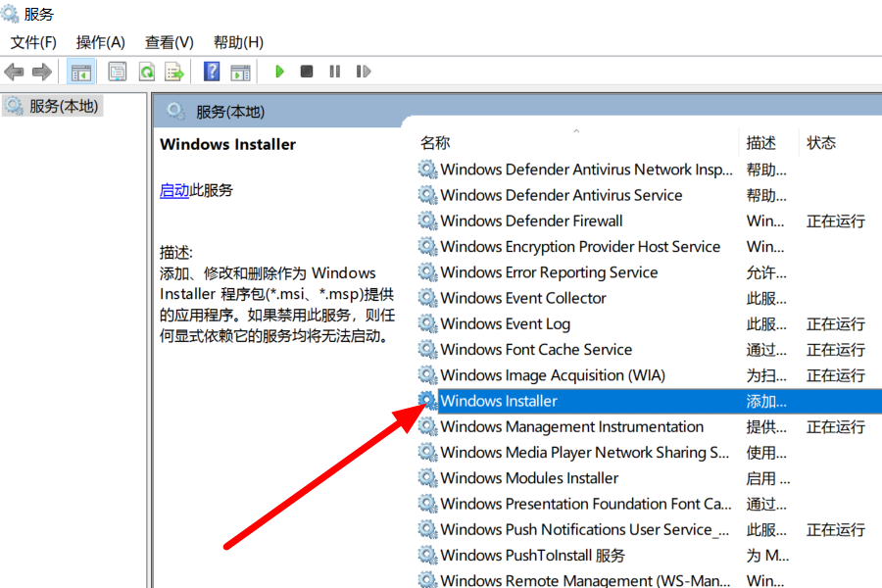Toggle the Show/Hide Console Tree button
882x588 pixels.
(x=80, y=72)
